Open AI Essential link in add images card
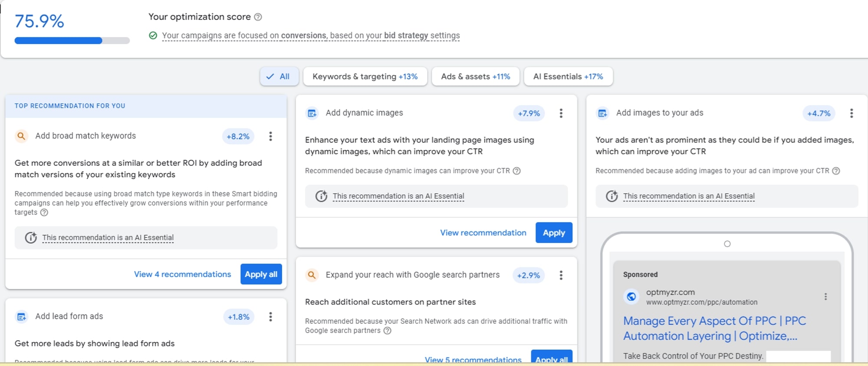Screen dimensions: 868x366 coord(689,196)
